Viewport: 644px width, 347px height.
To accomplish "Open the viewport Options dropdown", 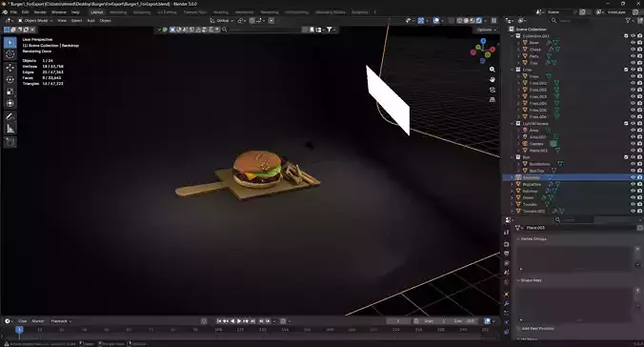I will point(486,30).
